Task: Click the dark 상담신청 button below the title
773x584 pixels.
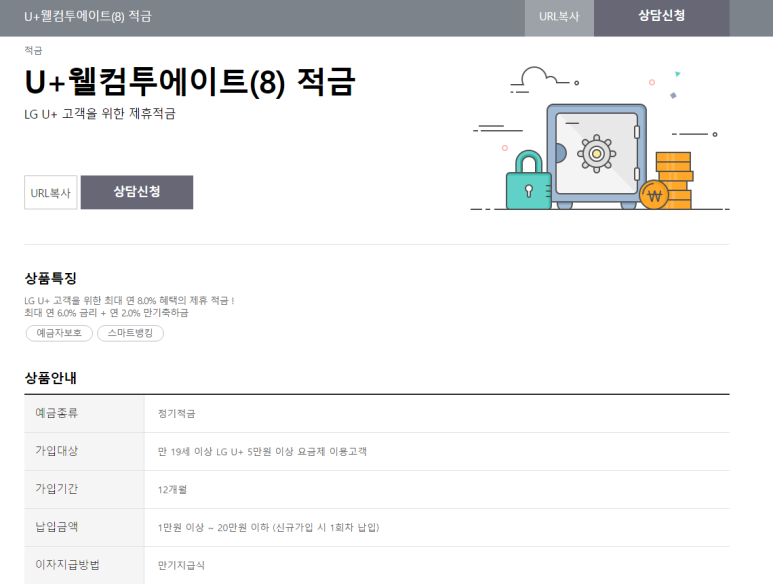Action: pyautogui.click(x=137, y=192)
